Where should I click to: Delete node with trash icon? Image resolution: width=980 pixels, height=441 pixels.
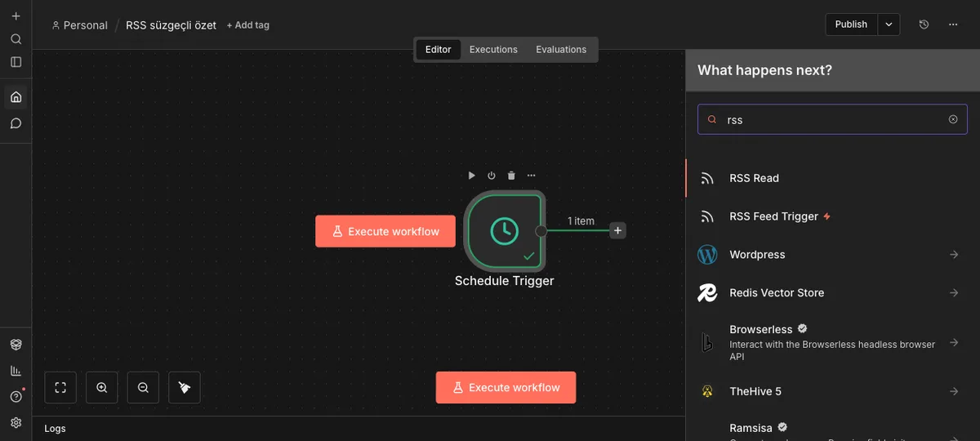[x=511, y=176]
